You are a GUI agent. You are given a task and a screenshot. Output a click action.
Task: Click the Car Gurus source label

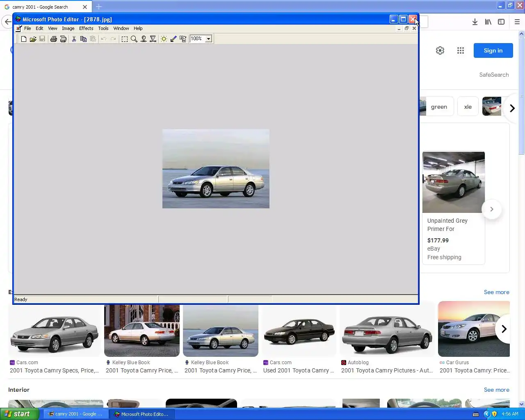(457, 363)
